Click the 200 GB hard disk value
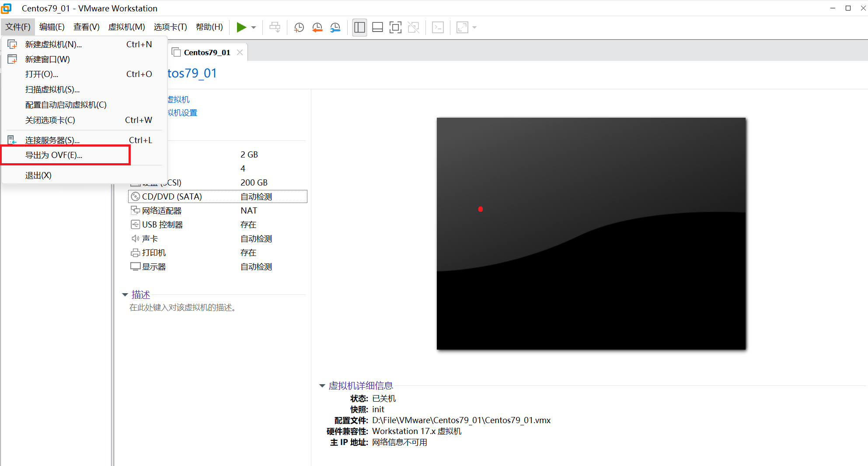This screenshot has height=466, width=868. click(x=254, y=182)
